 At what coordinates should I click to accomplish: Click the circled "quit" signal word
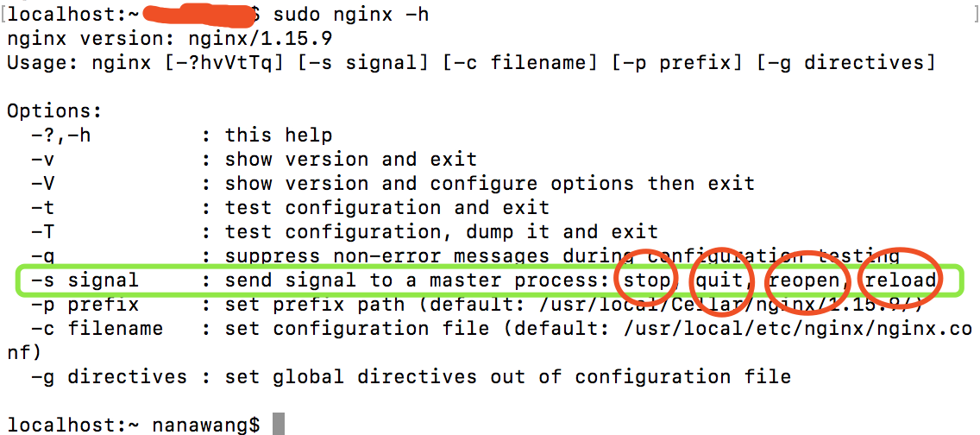(x=720, y=281)
